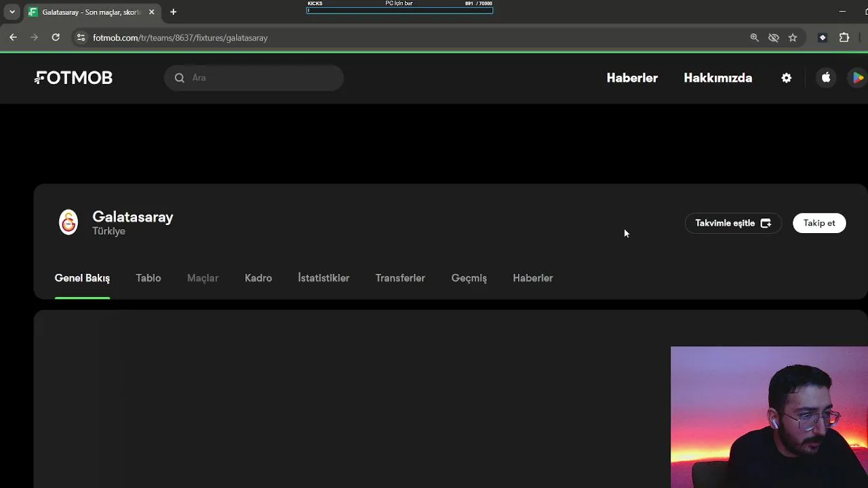868x488 pixels.
Task: Click the crossed-out eye icon
Action: click(x=774, y=38)
